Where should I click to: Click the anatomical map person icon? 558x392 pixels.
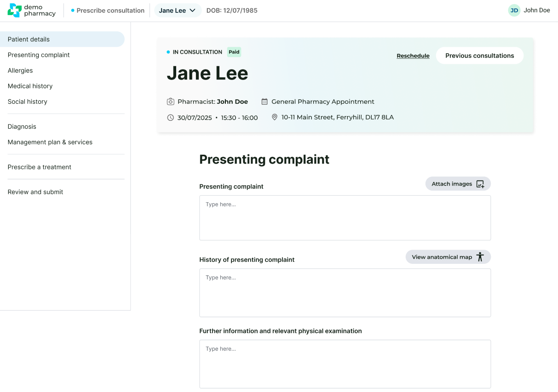click(480, 257)
